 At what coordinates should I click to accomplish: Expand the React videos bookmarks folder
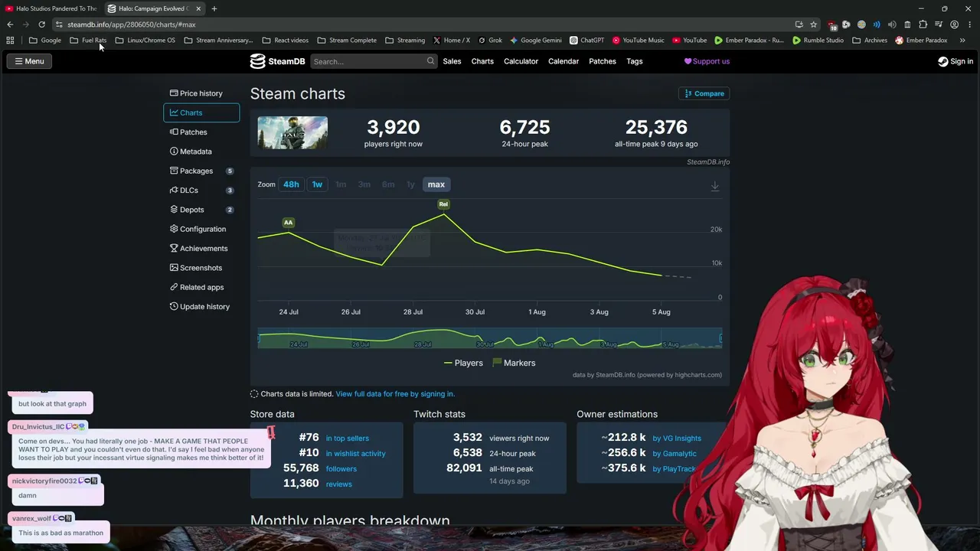click(x=285, y=40)
